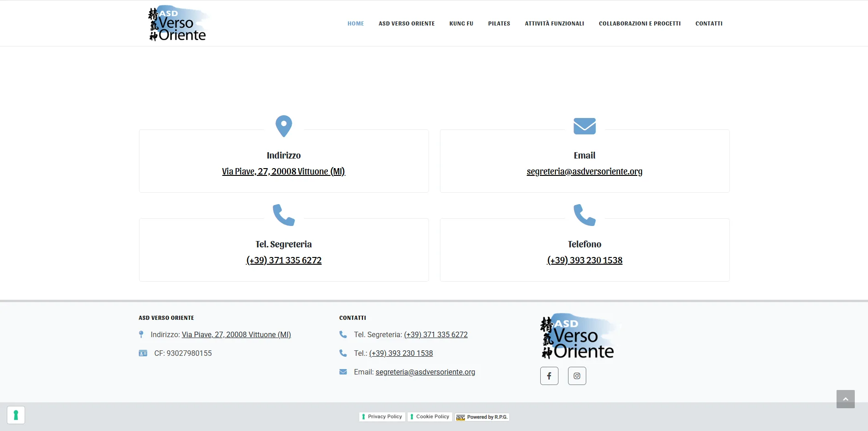
Task: Select the PILATES menu item
Action: click(499, 24)
